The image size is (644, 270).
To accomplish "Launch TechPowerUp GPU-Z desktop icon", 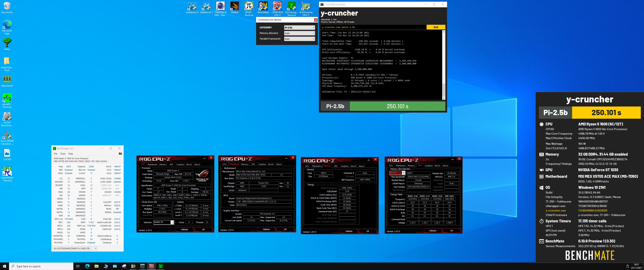I will point(306,9).
